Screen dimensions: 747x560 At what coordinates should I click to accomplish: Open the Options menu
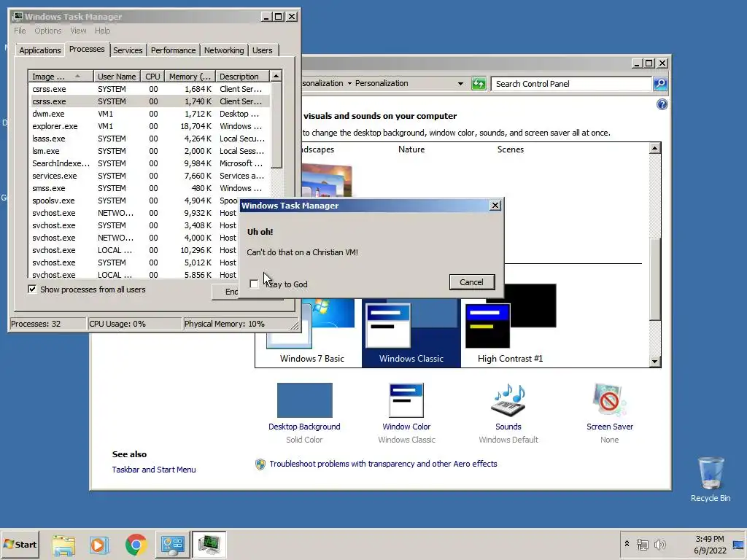47,31
